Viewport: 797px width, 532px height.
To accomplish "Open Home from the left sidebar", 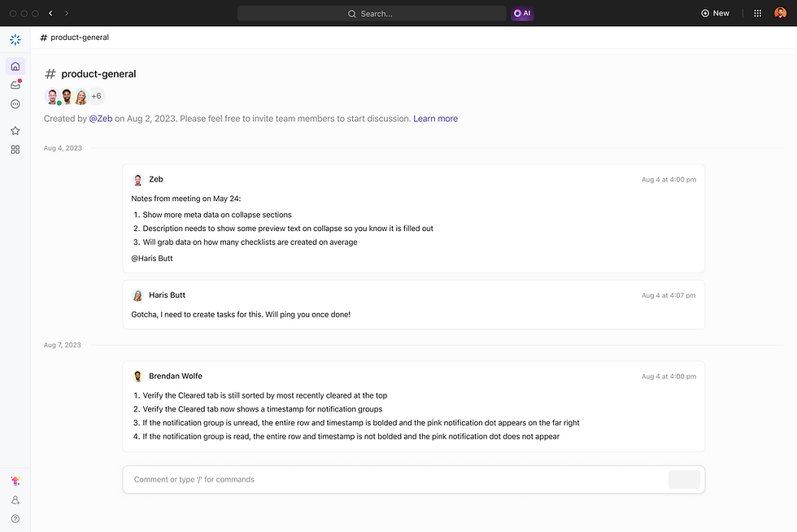I will [15, 66].
